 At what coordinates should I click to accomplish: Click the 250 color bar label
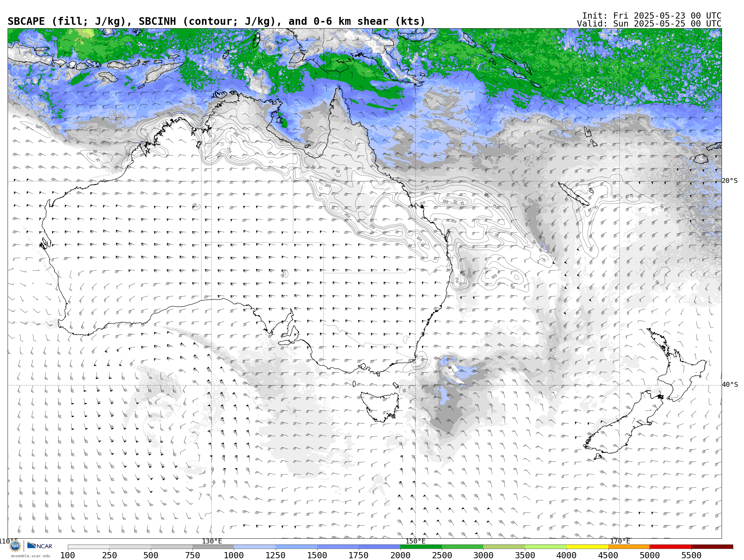tap(109, 556)
